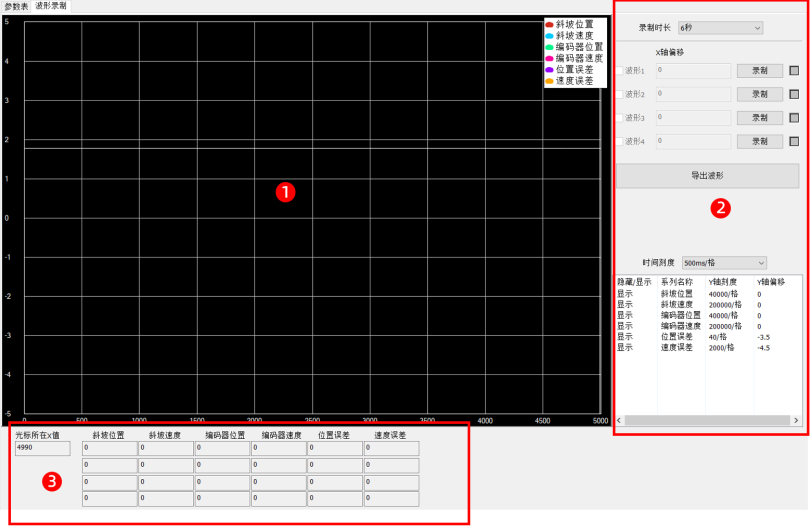812x531 pixels.
Task: Toggle 显示 in the 斜坡速度 row
Action: (625, 305)
